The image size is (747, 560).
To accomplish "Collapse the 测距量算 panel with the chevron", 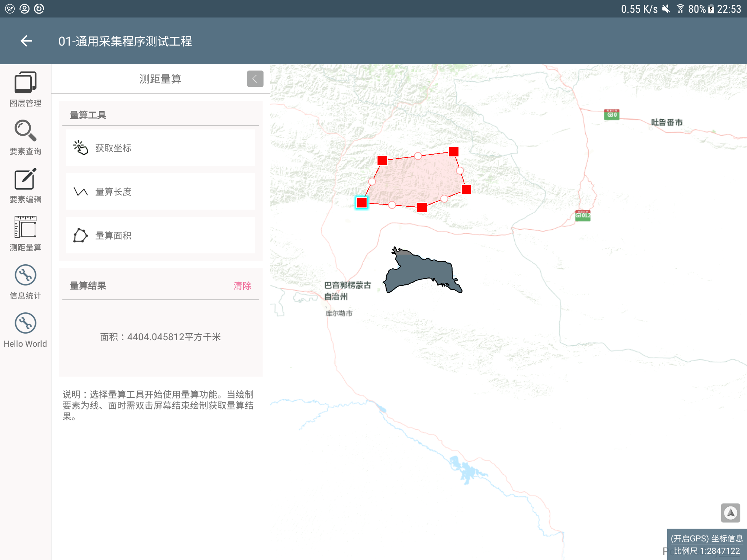I will [x=255, y=79].
